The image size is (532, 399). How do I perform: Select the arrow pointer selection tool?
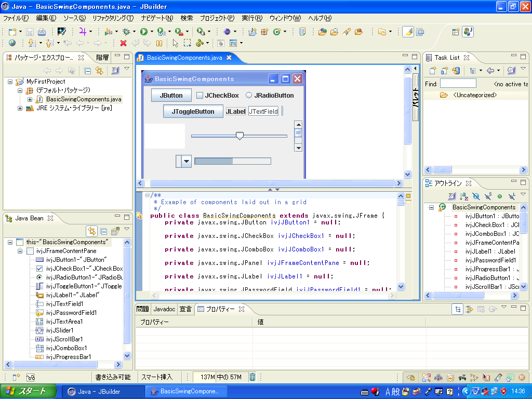click(175, 44)
